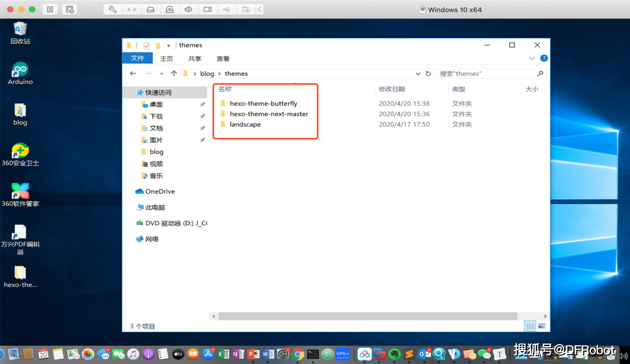Sort files by 类型 column header
Image resolution: width=630 pixels, height=364 pixels.
click(459, 89)
